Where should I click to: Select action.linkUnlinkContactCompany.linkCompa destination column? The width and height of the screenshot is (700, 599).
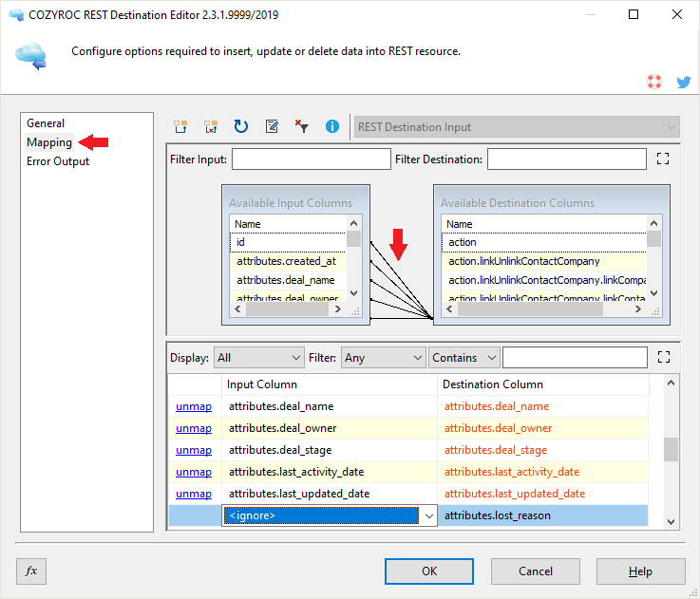pyautogui.click(x=543, y=281)
